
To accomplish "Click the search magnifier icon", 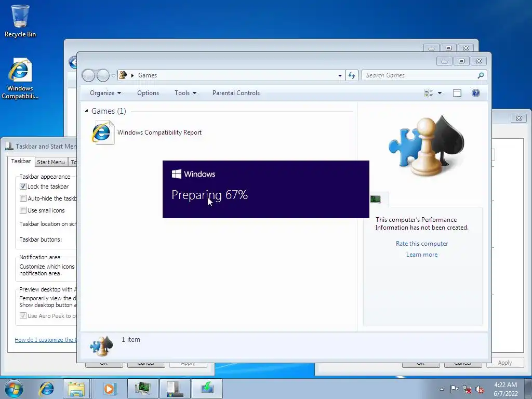I will tap(481, 75).
